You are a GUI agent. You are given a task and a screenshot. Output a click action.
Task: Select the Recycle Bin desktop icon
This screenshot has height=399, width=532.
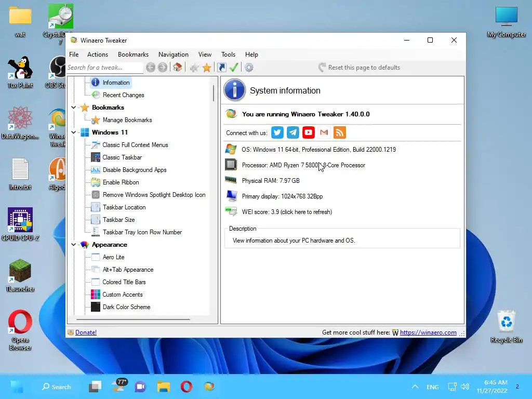point(506,327)
